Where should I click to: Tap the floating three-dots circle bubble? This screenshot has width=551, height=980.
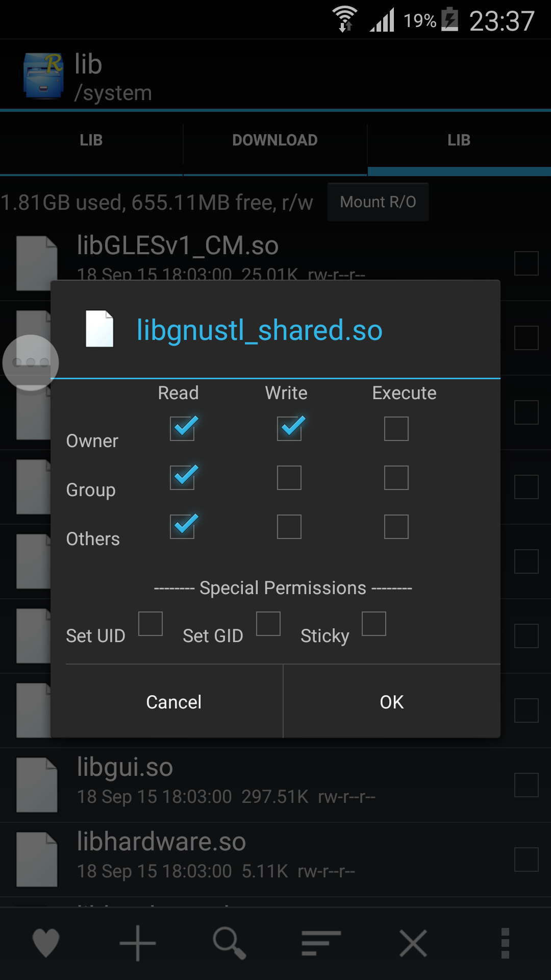[31, 362]
